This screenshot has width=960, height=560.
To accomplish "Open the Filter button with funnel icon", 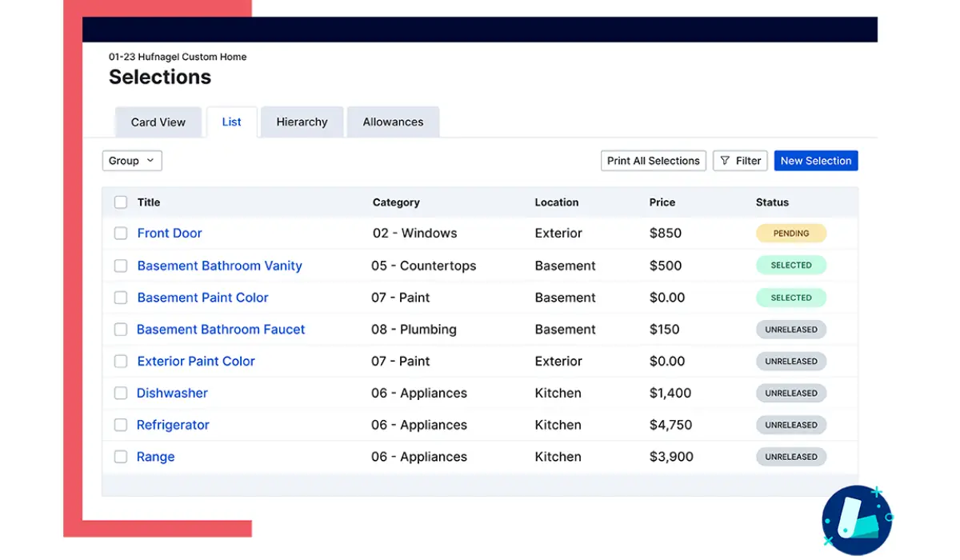I will (740, 161).
